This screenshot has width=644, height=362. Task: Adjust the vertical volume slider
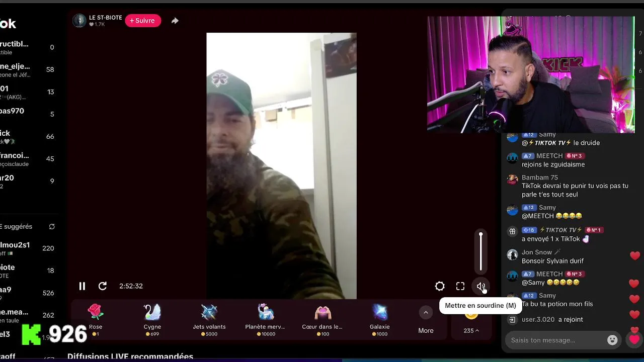[481, 251]
